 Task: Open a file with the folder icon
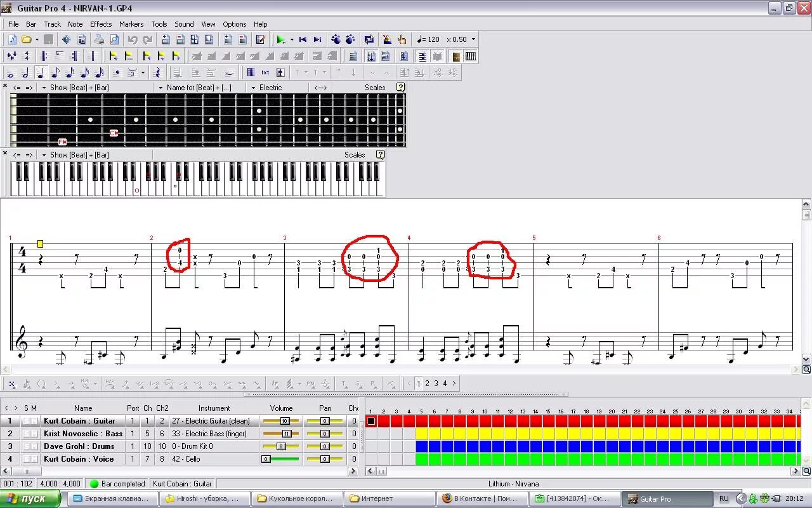[26, 39]
